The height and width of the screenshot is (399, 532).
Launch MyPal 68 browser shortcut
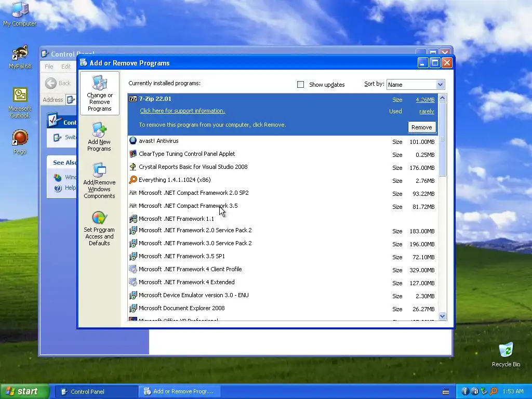coord(20,57)
